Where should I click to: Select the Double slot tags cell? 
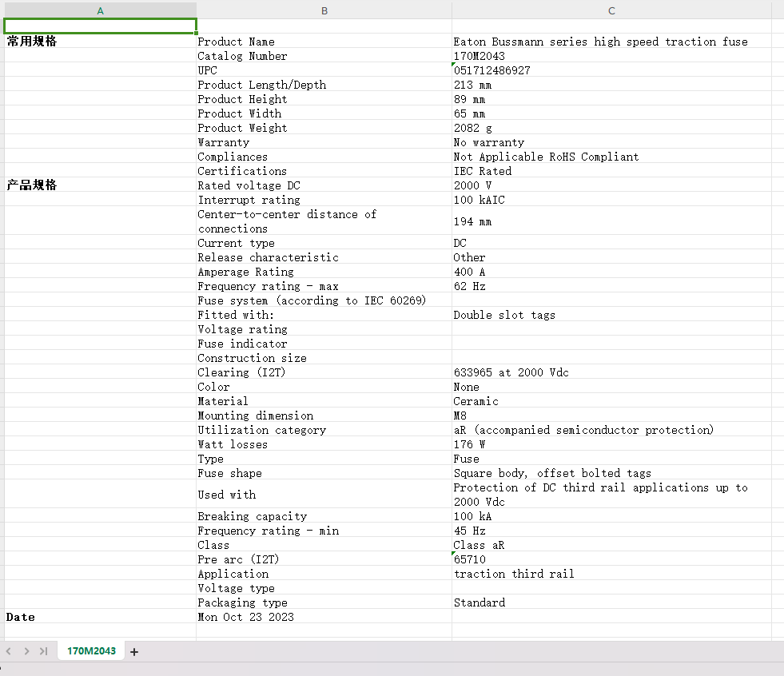pos(611,315)
